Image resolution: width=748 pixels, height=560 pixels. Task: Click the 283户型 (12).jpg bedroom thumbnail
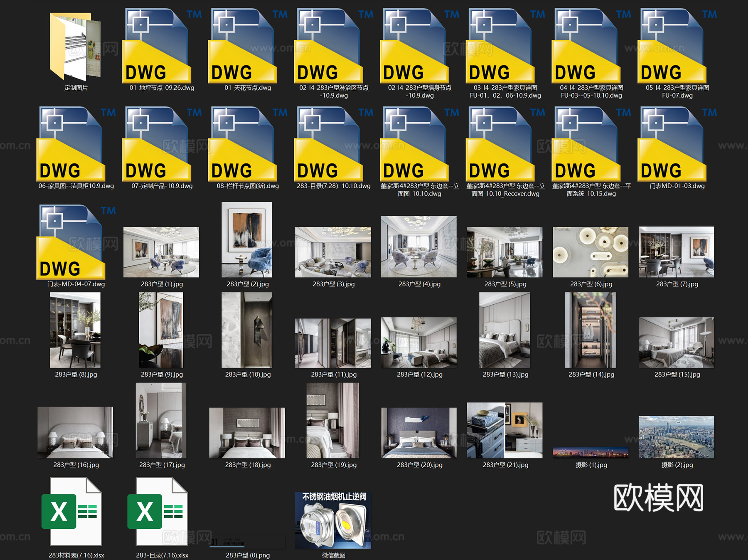pos(419,343)
